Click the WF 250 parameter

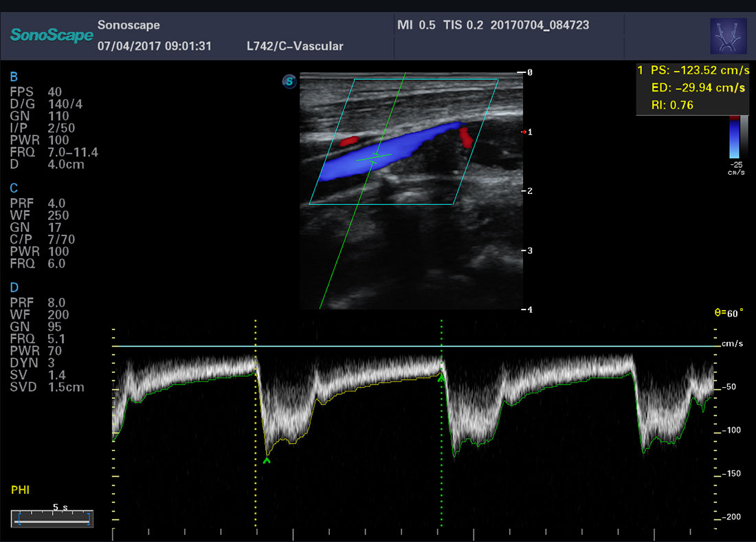coord(40,215)
